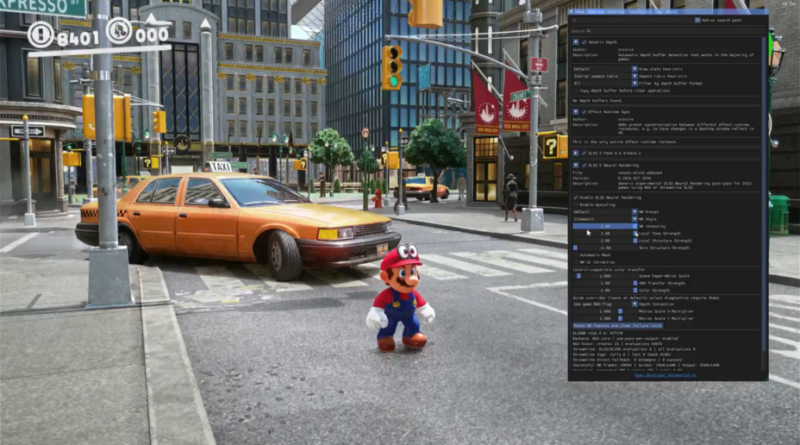The width and height of the screenshot is (800, 445).
Task: Open the Depth Convention dropdown
Action: pos(605,304)
